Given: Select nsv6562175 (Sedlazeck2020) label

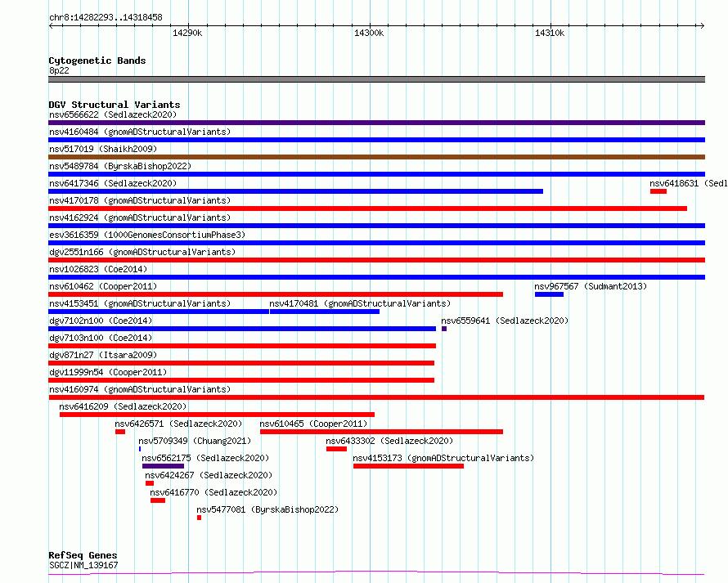Looking at the screenshot, I should click(205, 458).
